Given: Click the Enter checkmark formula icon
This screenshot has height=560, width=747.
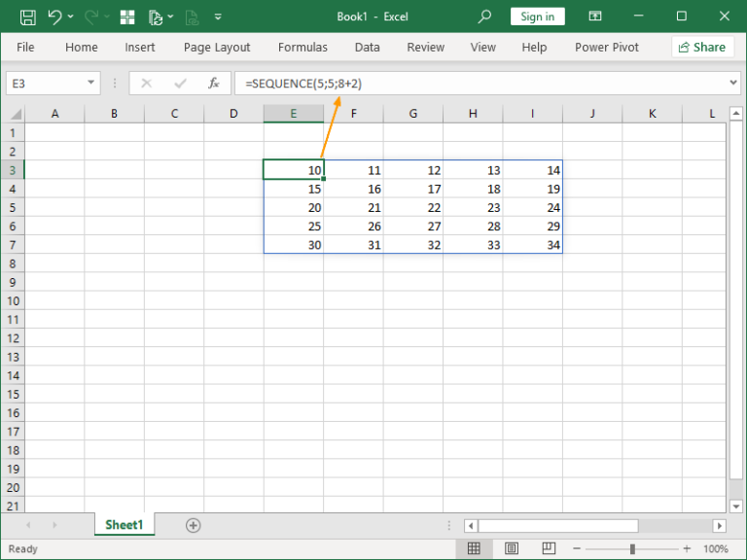Looking at the screenshot, I should (x=180, y=84).
